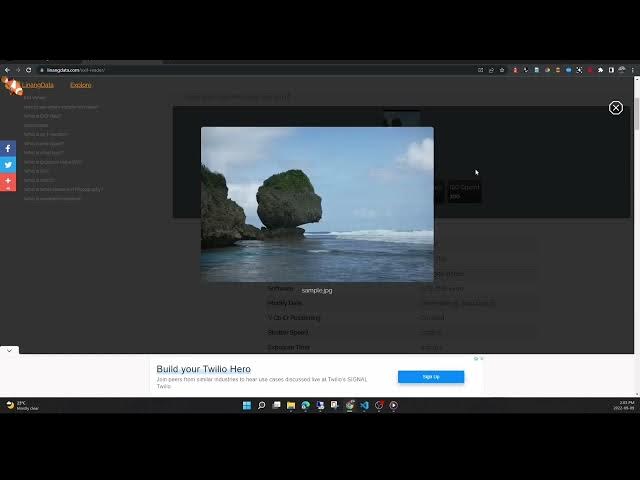Click the taskbar clock and date
The width and height of the screenshot is (640, 480).
(624, 405)
